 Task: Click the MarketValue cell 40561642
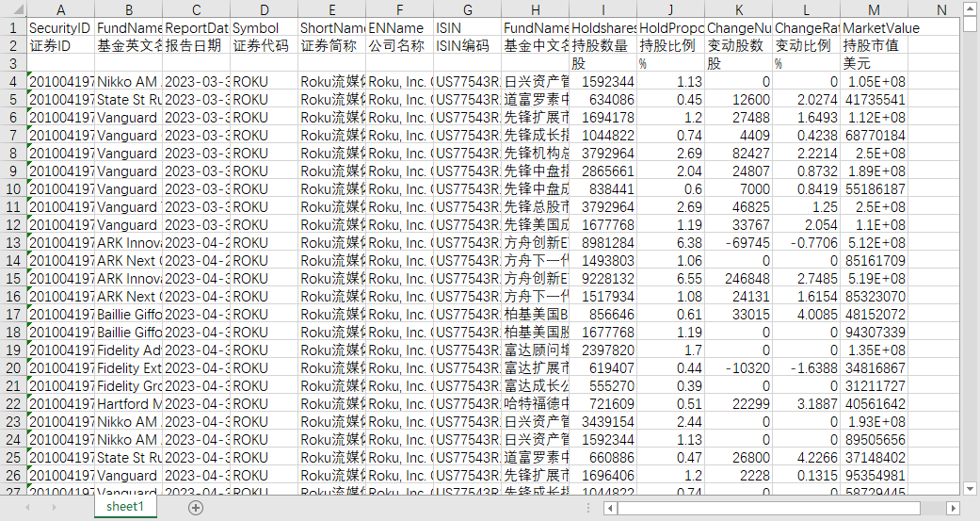pyautogui.click(x=875, y=404)
